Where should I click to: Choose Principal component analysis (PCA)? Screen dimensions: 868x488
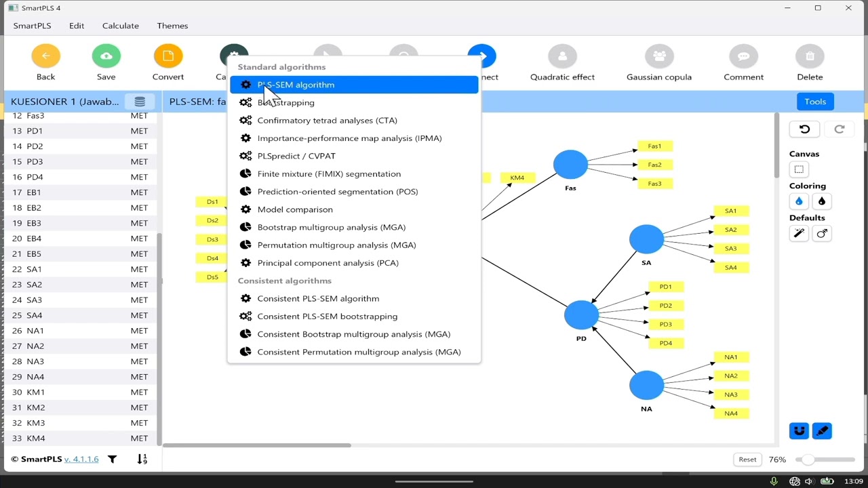click(x=354, y=263)
